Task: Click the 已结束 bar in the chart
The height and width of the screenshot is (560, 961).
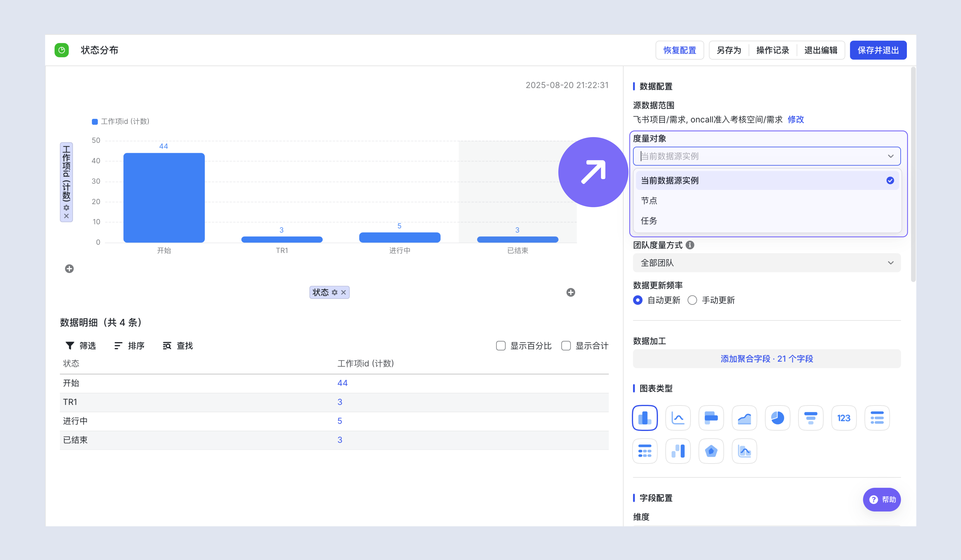Action: pyautogui.click(x=517, y=239)
